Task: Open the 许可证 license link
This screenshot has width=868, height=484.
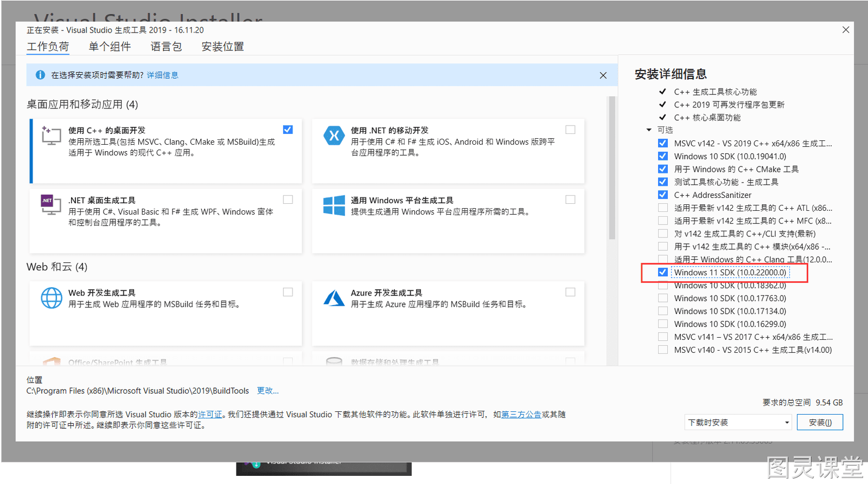Action: click(210, 415)
